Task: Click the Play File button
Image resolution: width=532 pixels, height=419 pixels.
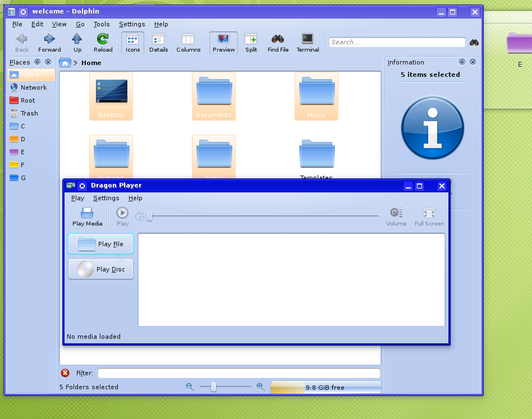Action: tap(101, 244)
